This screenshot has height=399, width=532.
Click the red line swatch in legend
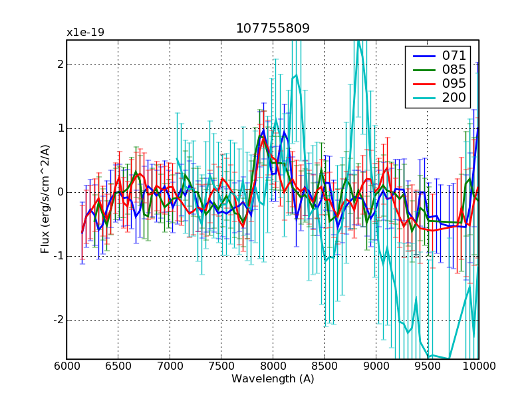(x=424, y=83)
